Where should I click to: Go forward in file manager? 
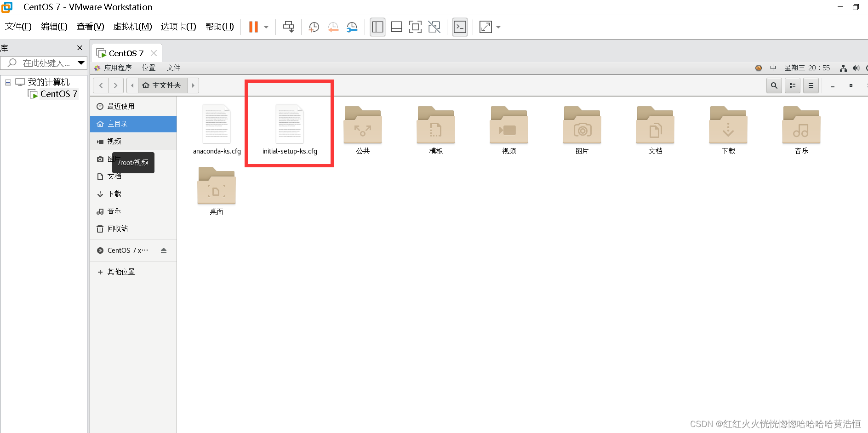(116, 85)
